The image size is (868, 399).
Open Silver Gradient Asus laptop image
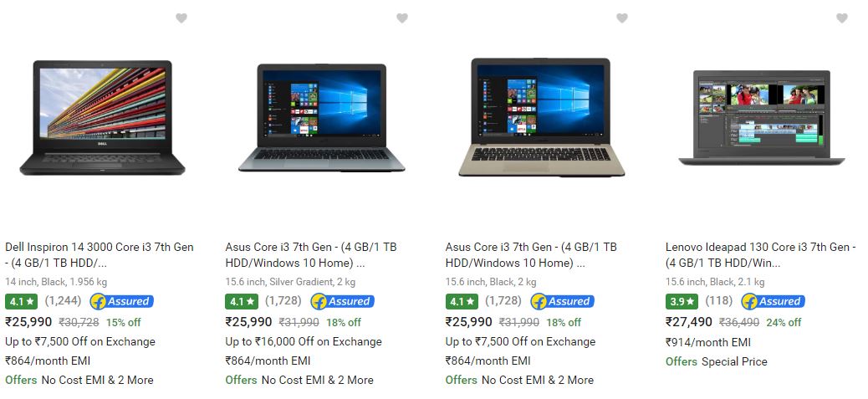coord(322,118)
